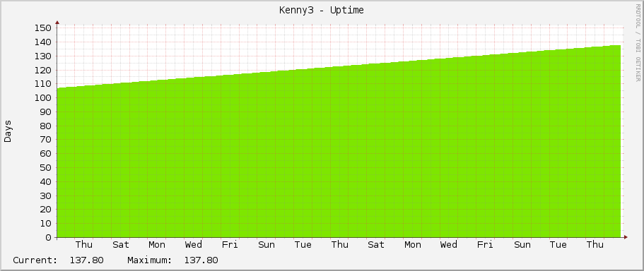This screenshot has width=644, height=271.
Task: Click the "Days" vertical axis label
Action: click(x=8, y=131)
